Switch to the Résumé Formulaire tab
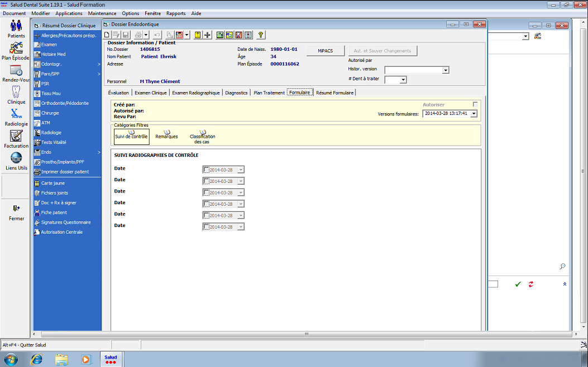The width and height of the screenshot is (588, 367). tap(335, 93)
